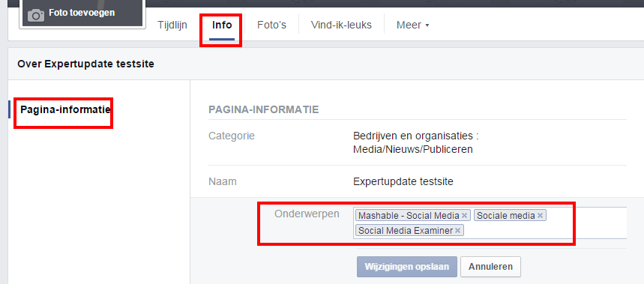Remove the Social Media Examiner tag
This screenshot has width=644, height=284.
457,231
